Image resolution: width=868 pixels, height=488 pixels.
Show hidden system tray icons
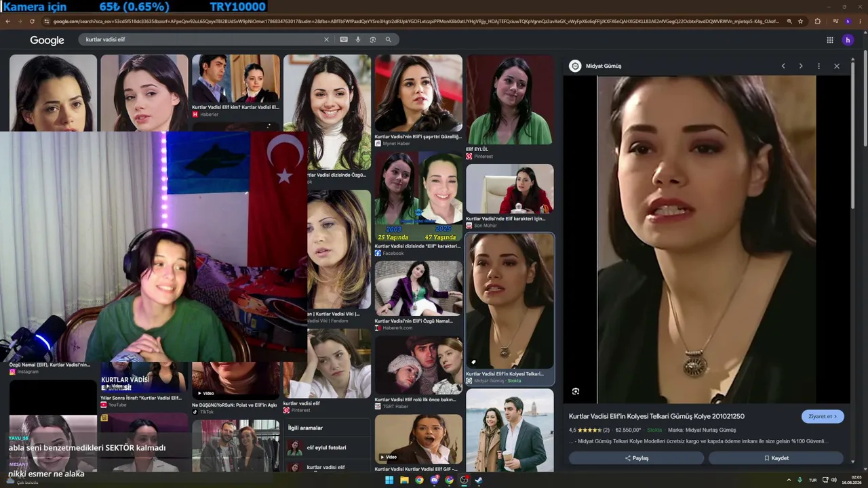tap(789, 480)
